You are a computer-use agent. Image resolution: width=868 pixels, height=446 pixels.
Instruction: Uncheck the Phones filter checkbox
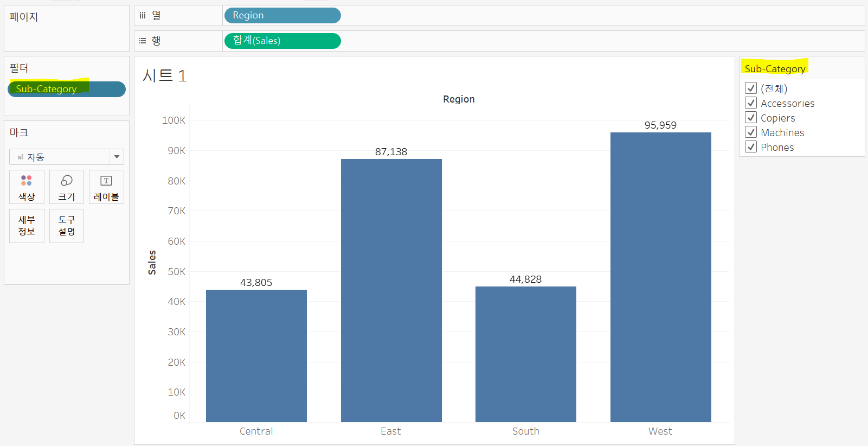[x=751, y=146]
